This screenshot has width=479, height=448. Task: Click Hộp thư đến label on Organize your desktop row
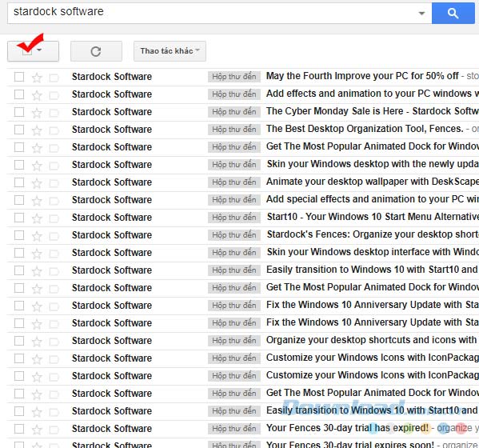234,341
